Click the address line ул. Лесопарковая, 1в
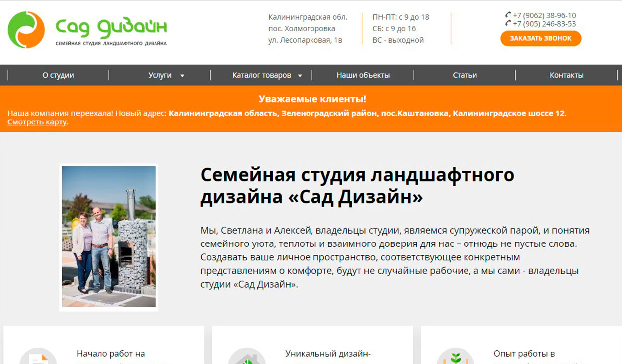Viewport: 622px width, 364px height. pos(306,40)
